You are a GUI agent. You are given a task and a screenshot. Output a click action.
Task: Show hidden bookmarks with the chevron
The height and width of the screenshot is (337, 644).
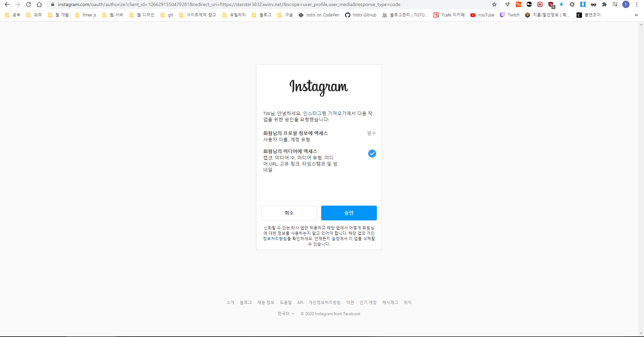pyautogui.click(x=636, y=15)
